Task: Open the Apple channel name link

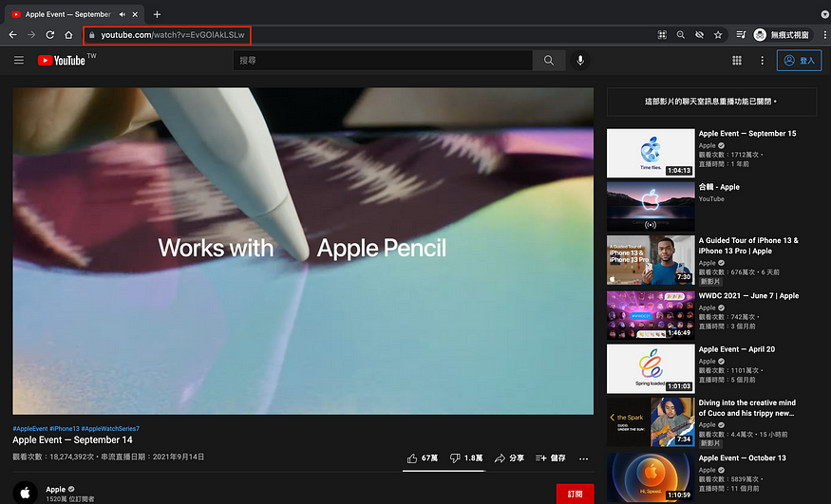Action: coord(55,489)
